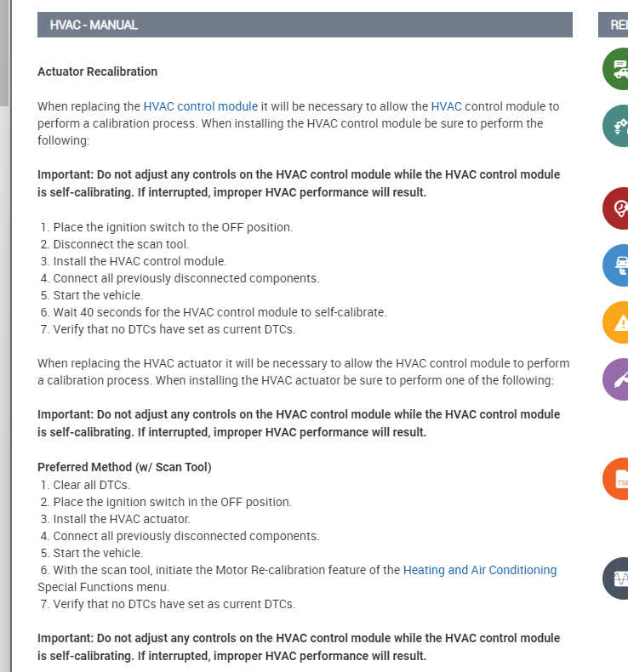This screenshot has height=672, width=628.
Task: Click the HVAC - MANUAL header bar
Action: [x=305, y=25]
